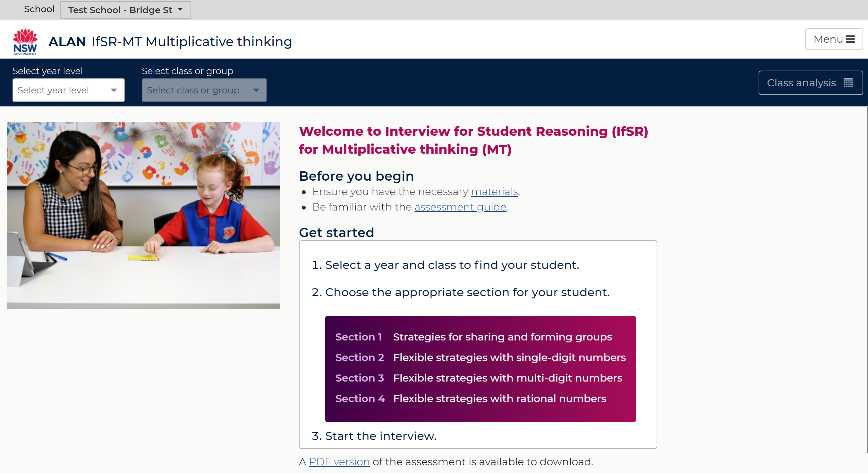Click the hamburger icon in Menu button
The height and width of the screenshot is (473, 868).
click(x=850, y=39)
